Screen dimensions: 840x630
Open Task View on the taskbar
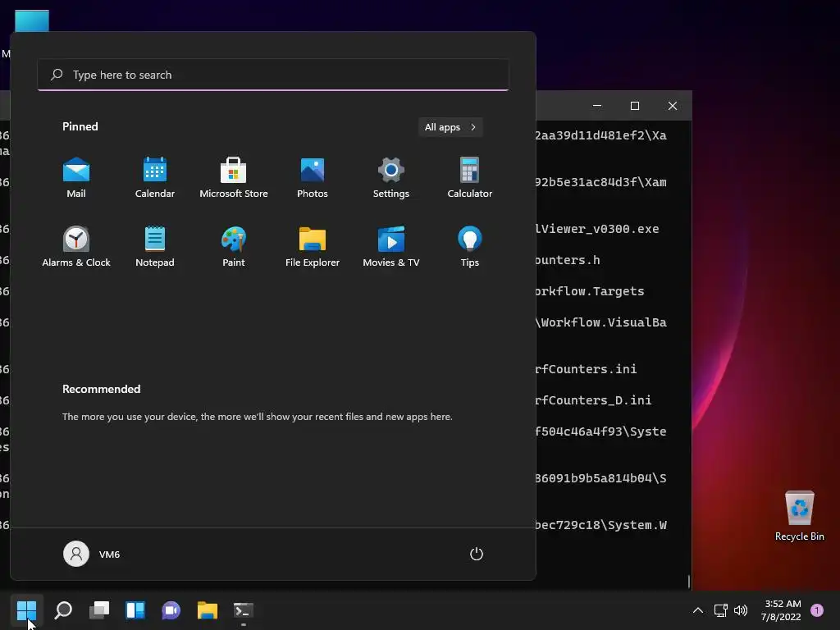tap(99, 609)
